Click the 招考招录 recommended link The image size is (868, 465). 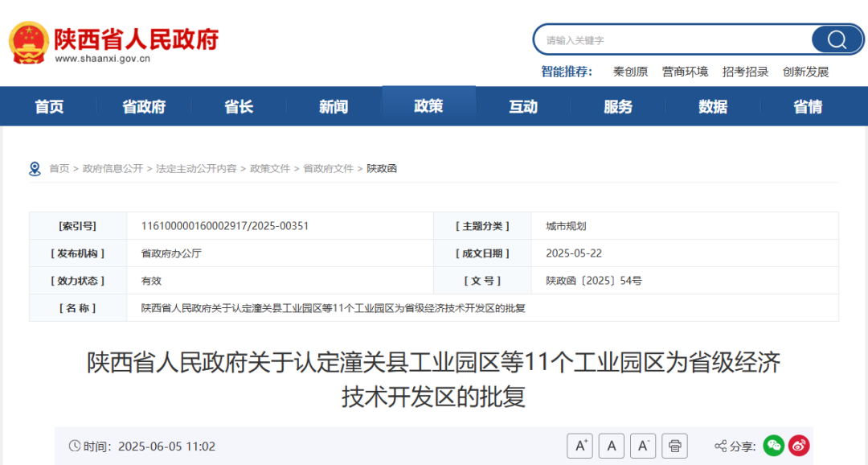pyautogui.click(x=745, y=72)
